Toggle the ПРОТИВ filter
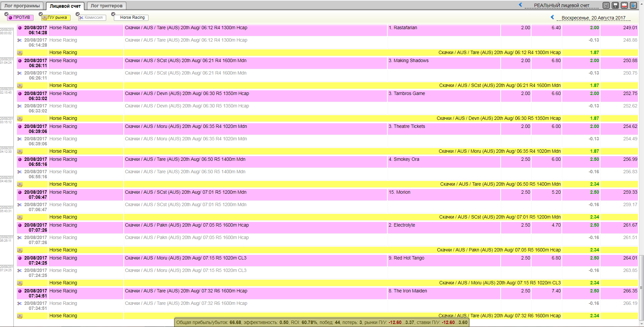Viewport: 644px width, 327px height. coord(20,17)
